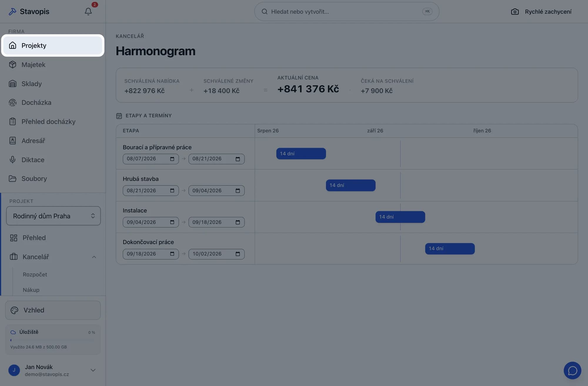Open project Přehled dashboard

(53, 238)
